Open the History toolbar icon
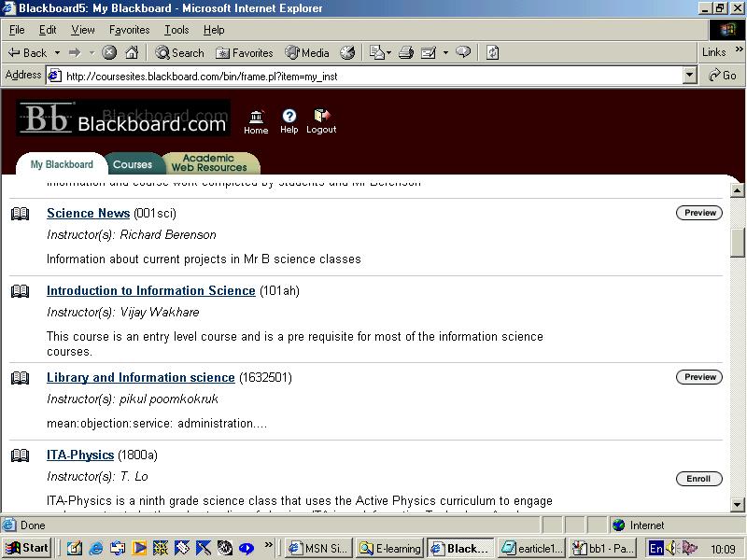The width and height of the screenshot is (747, 560). point(347,52)
